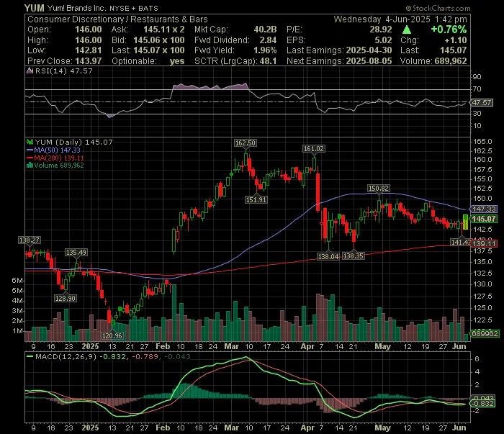Click the MACD(12,26,9) indicator legend label
Image resolution: width=504 pixels, height=434 pixels.
tap(66, 356)
